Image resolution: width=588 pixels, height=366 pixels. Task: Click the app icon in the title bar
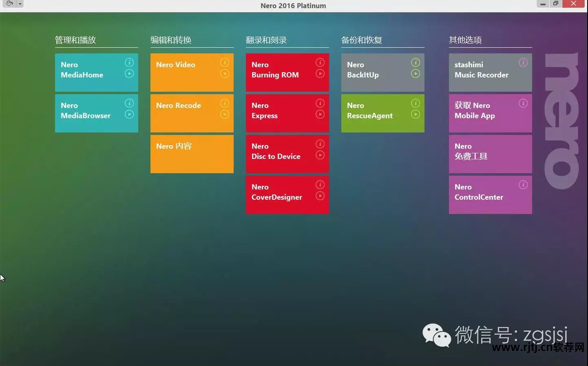[x=9, y=4]
